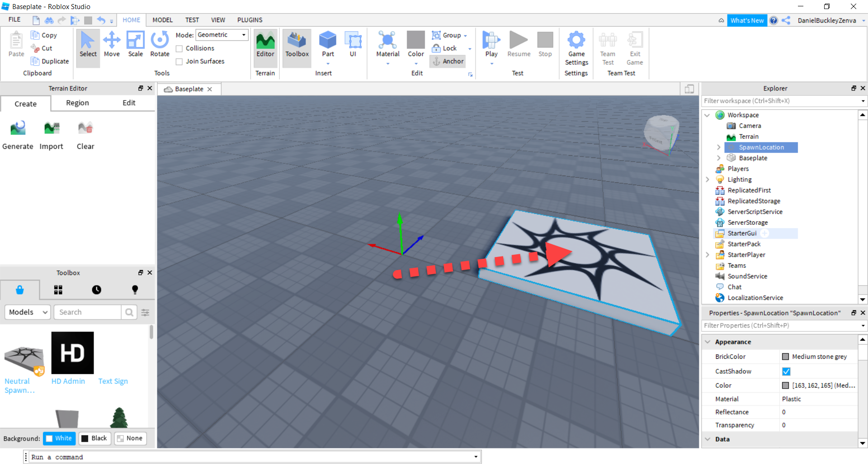This screenshot has width=868, height=466.
Task: Click Group in Edit section
Action: pos(447,35)
